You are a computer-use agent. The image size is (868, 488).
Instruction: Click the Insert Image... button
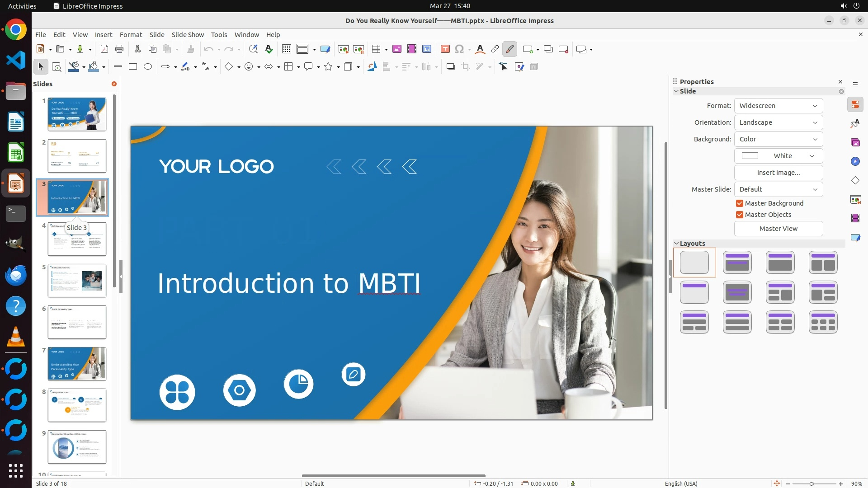pos(778,173)
